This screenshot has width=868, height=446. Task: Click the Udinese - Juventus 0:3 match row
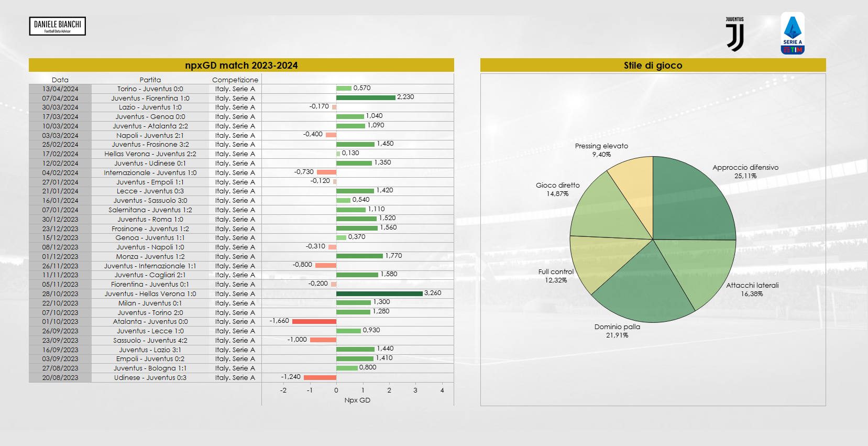pyautogui.click(x=150, y=377)
